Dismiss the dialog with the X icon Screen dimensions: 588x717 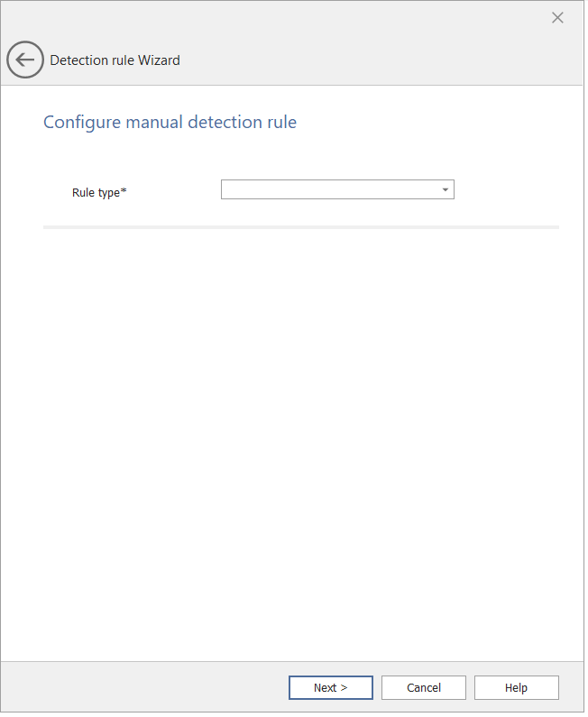point(557,18)
